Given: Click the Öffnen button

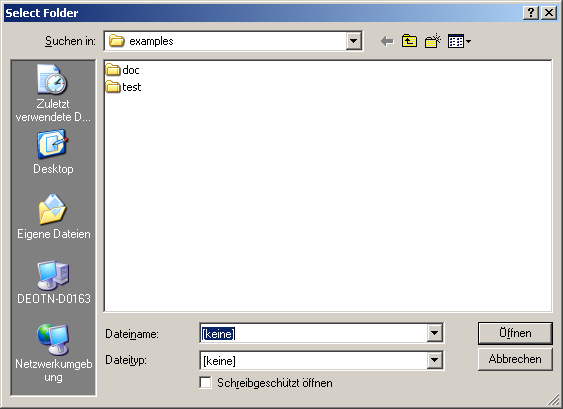Looking at the screenshot, I should (515, 333).
